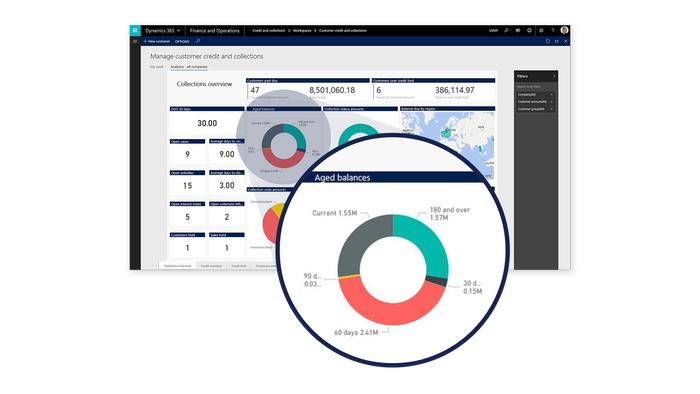This screenshot has height=394, width=700.
Task: Click the action bar search magnifier
Action: point(198,41)
